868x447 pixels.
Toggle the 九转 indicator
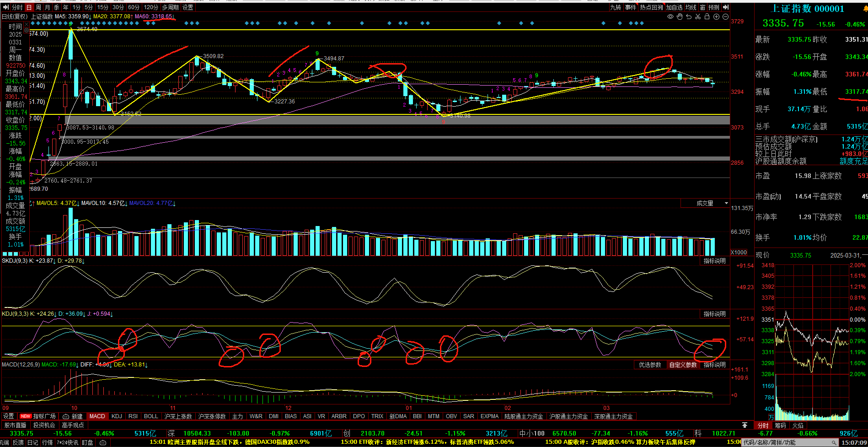point(616,7)
